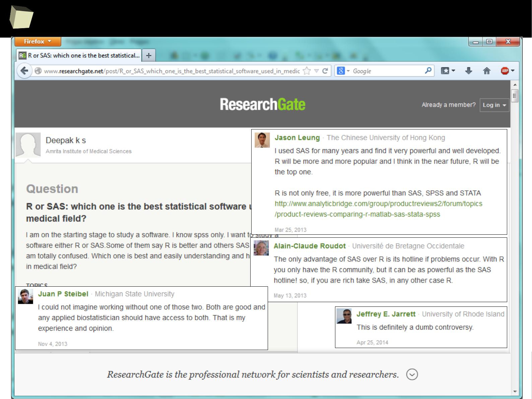The width and height of the screenshot is (532, 399).
Task: Open the Log in dropdown
Action: pos(494,105)
